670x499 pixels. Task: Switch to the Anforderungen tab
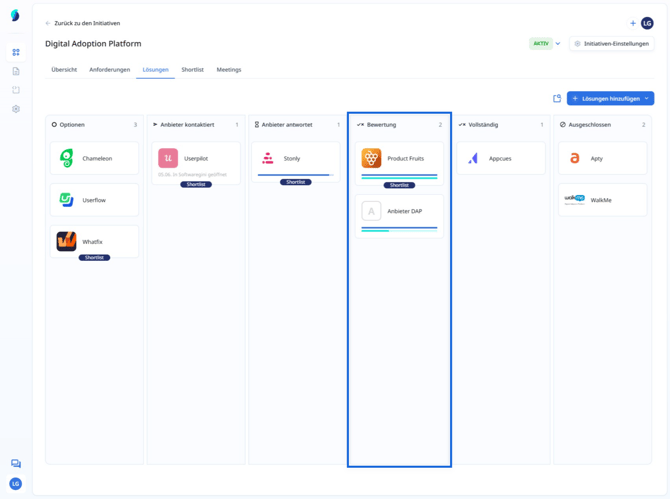(x=109, y=70)
